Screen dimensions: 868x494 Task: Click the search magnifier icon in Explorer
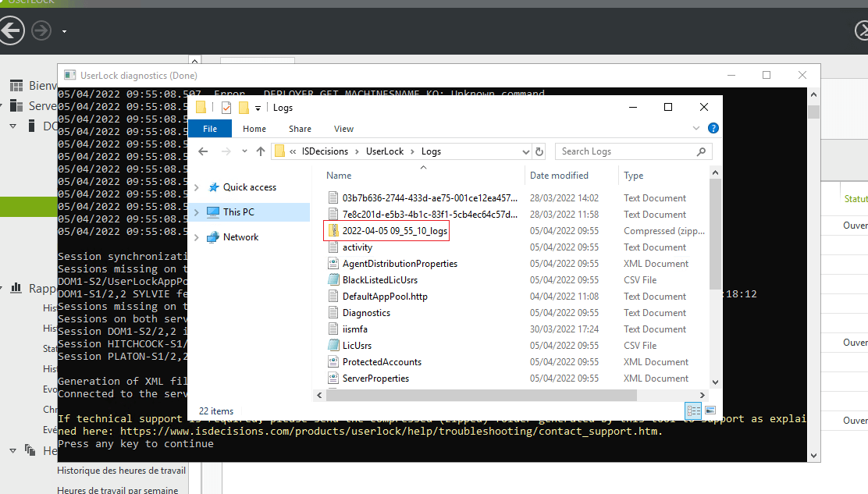point(702,151)
